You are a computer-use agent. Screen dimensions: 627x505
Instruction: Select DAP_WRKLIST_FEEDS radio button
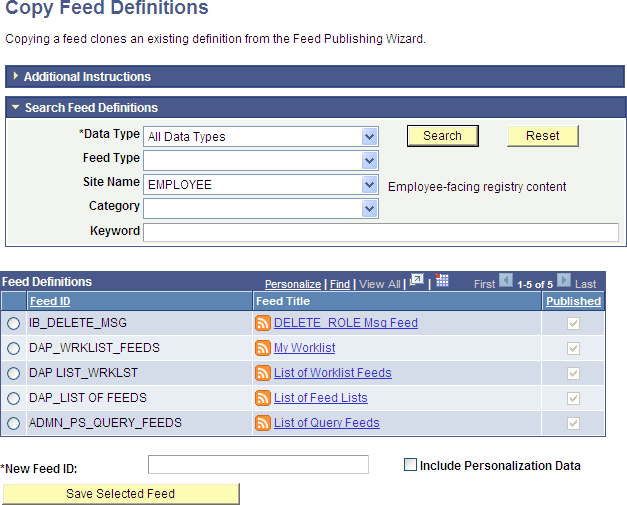14,348
